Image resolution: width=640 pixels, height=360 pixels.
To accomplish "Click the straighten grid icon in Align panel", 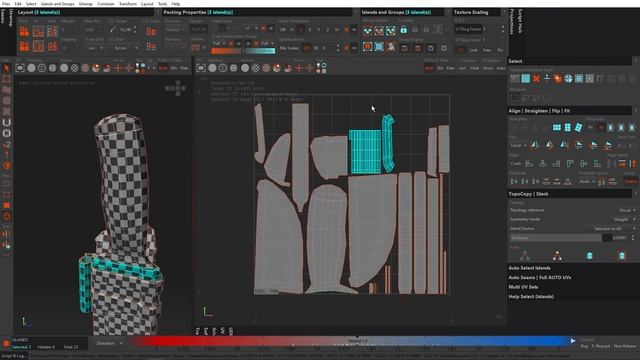I will (x=557, y=128).
